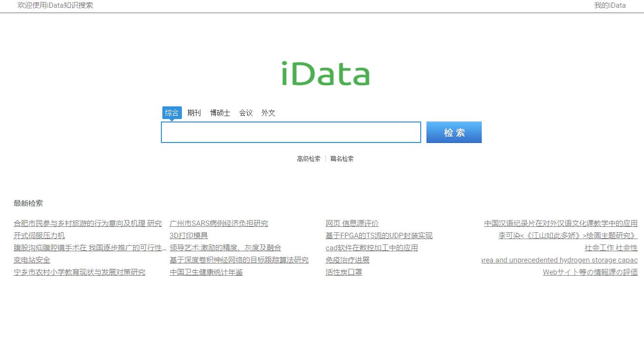Open the 中国卫生健康统计年鉴 link
The height and width of the screenshot is (343, 644).
[206, 272]
